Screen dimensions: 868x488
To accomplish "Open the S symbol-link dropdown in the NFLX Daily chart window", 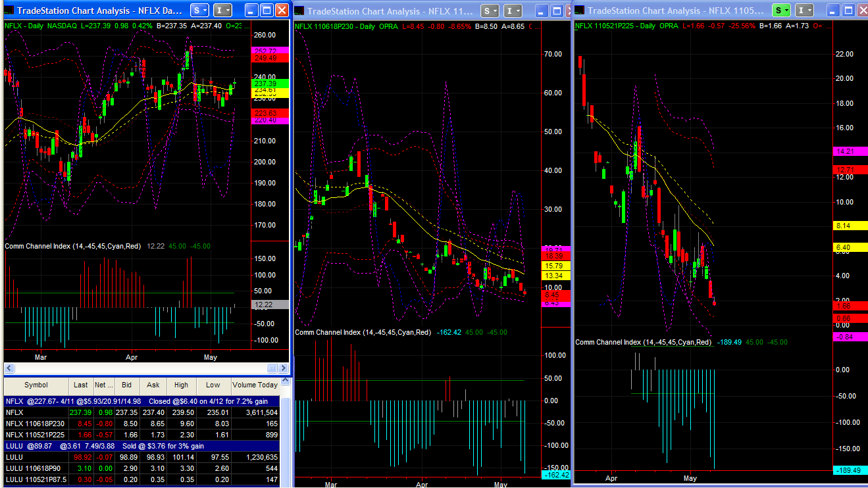I will tap(199, 10).
